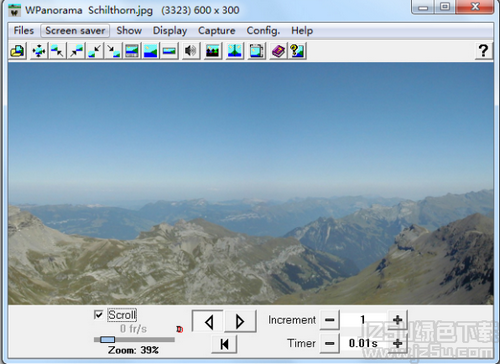Jump to panorama start button
The image size is (500, 364).
[x=224, y=344]
